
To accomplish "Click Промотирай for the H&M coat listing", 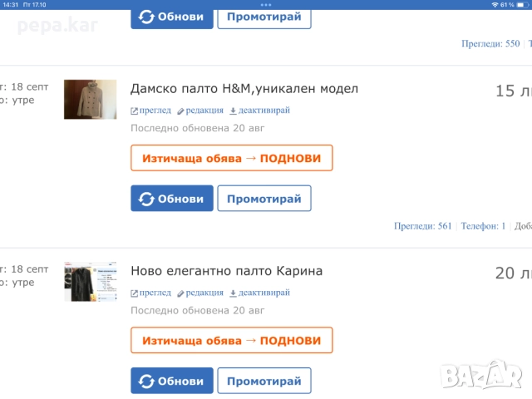I will 264,198.
